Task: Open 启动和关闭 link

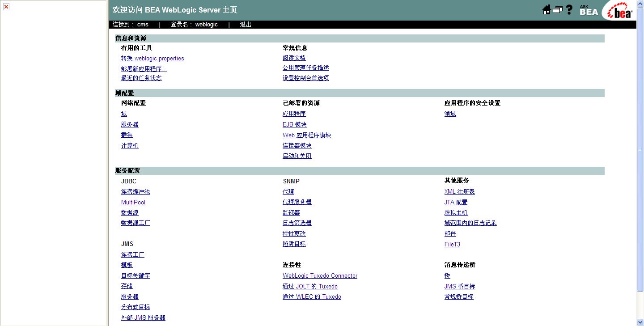Action: click(297, 156)
